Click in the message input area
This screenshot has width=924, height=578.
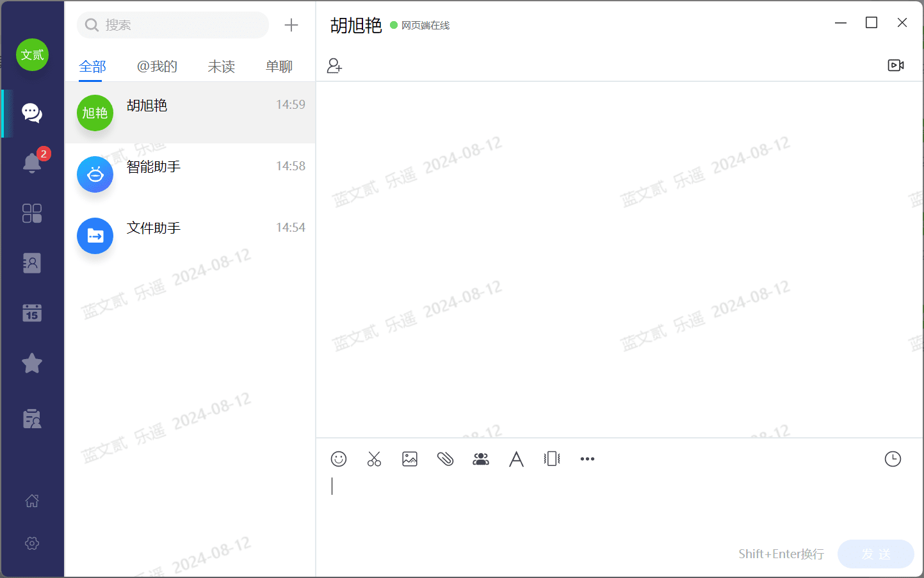tap(619, 506)
